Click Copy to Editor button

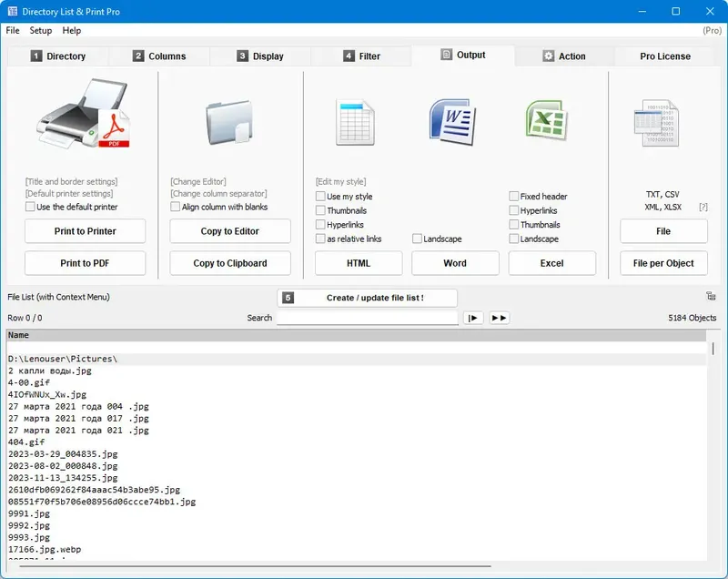click(x=230, y=231)
